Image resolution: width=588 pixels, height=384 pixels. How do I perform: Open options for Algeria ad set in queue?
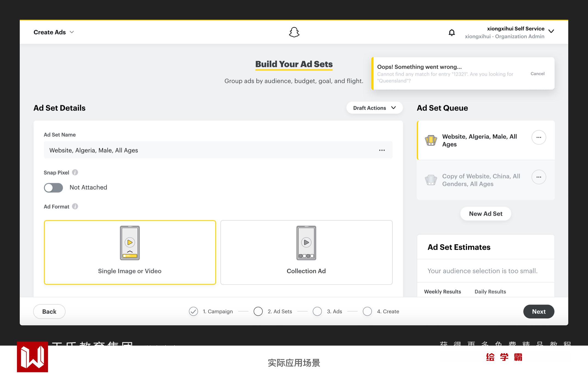(x=538, y=137)
